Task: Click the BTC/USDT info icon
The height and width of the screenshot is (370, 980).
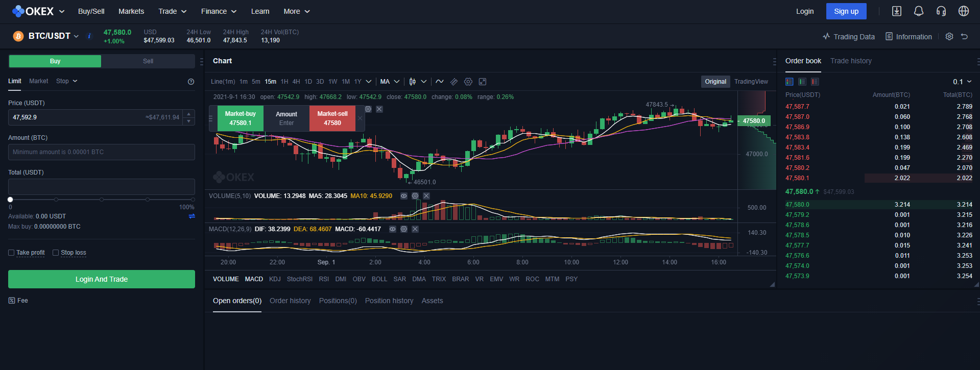Action: [89, 36]
